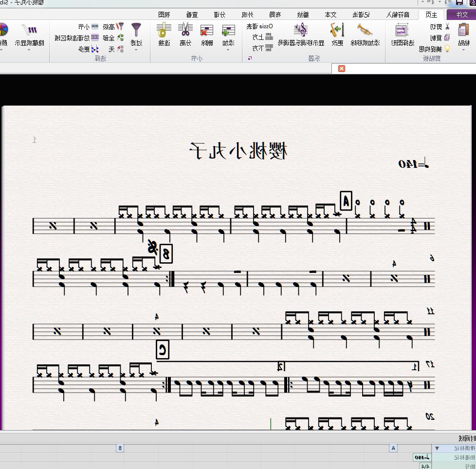Collapse the rehearsal marks (排演标记) timeline row triangle
The height and width of the screenshot is (469, 476).
[x=437, y=448]
